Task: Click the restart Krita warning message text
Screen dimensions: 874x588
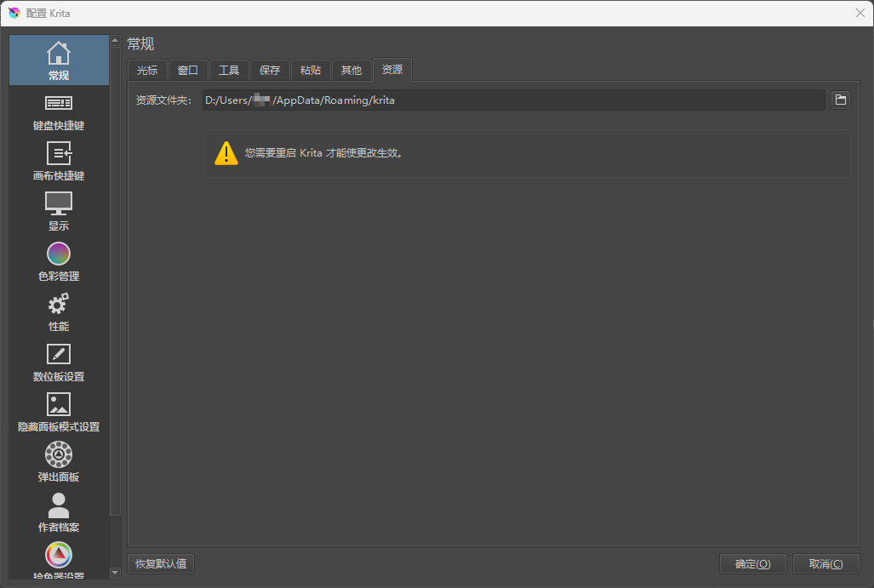Action: (x=323, y=152)
